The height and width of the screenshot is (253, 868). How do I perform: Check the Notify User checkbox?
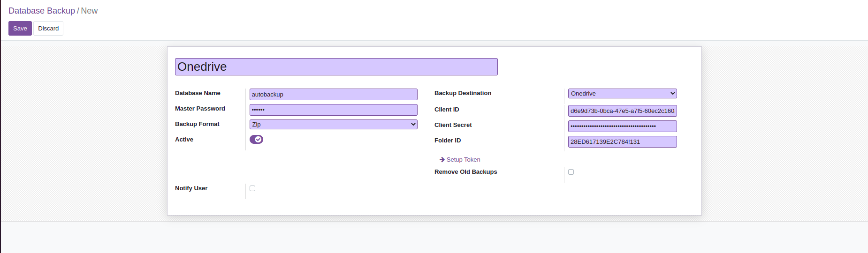point(252,188)
